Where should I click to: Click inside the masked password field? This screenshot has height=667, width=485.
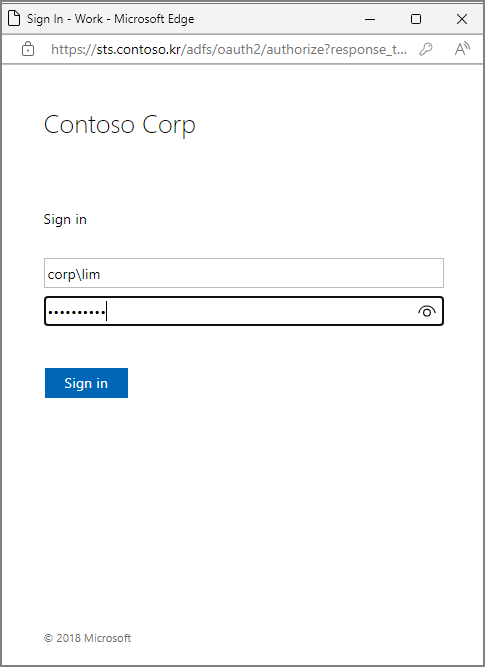(x=244, y=311)
